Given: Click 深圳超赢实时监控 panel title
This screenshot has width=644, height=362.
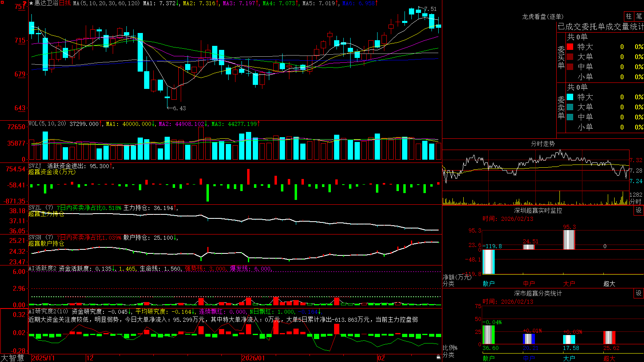Looking at the screenshot, I should [x=538, y=210].
